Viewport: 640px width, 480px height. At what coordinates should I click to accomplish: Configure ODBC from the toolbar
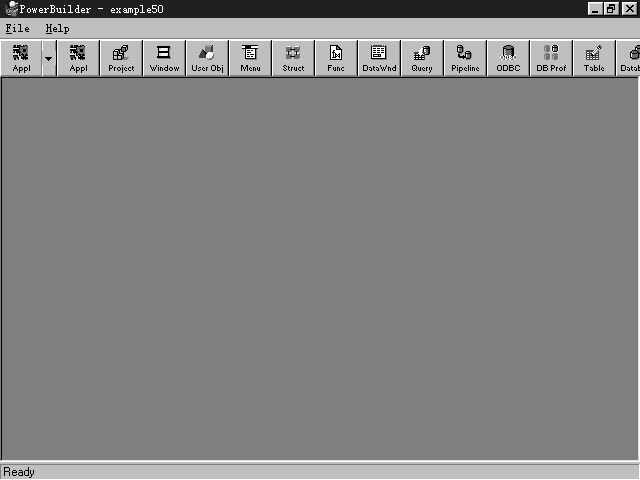point(508,58)
